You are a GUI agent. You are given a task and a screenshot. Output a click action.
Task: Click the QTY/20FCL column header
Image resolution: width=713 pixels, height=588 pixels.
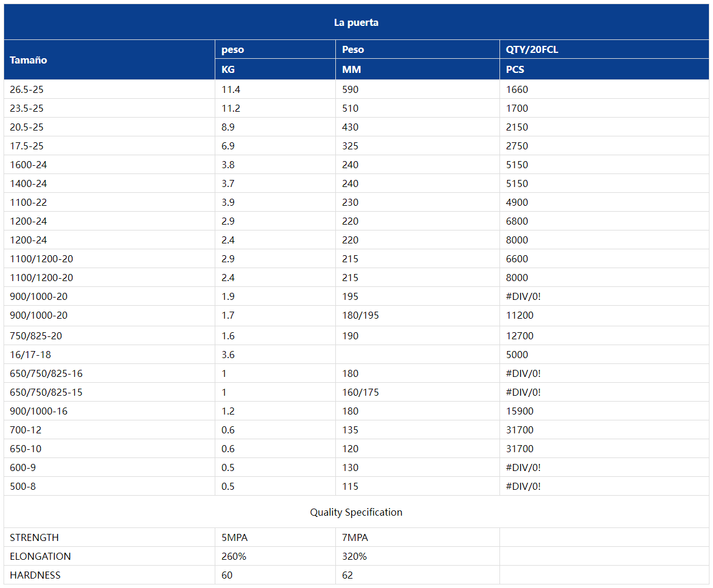tap(532, 49)
